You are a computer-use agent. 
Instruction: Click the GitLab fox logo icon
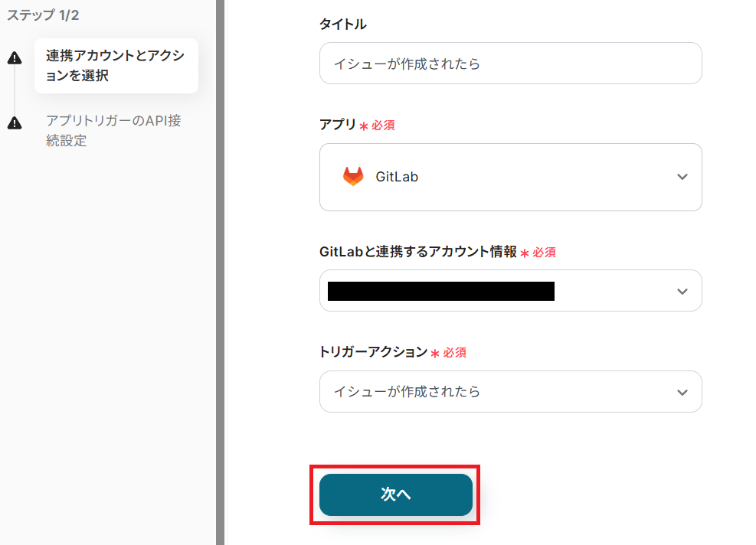click(x=353, y=177)
